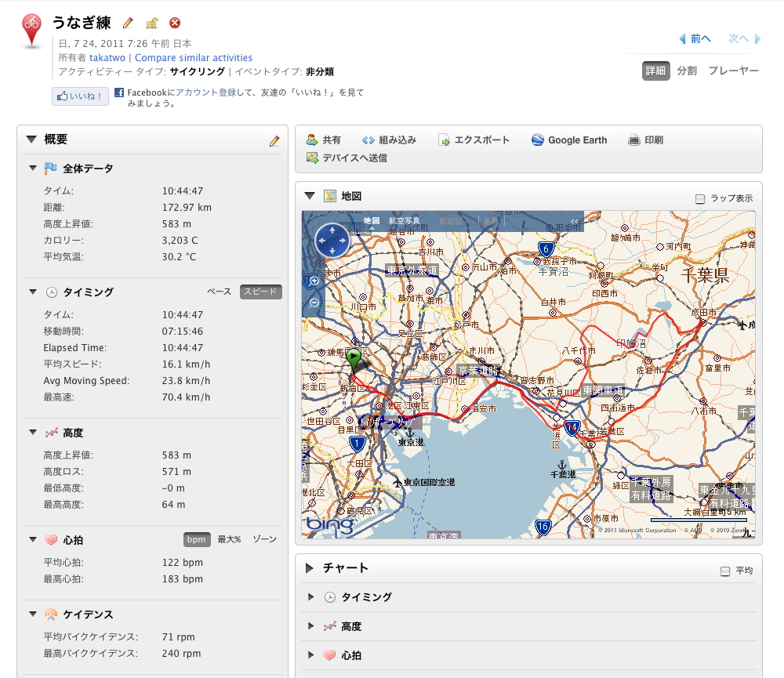Click the 印刷 printer icon
Screen dimensions: 784x678
pyautogui.click(x=633, y=140)
